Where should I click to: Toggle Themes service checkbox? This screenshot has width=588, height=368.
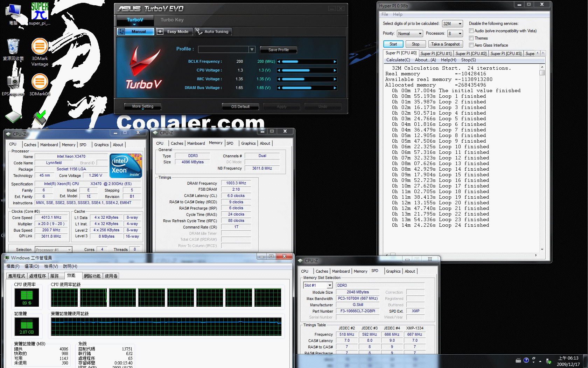[471, 38]
